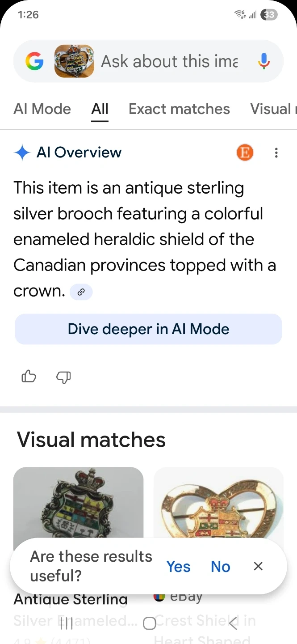Viewport: 297px width, 644px height.
Task: Dismiss the 'Are these results useful?' prompt
Action: click(258, 566)
